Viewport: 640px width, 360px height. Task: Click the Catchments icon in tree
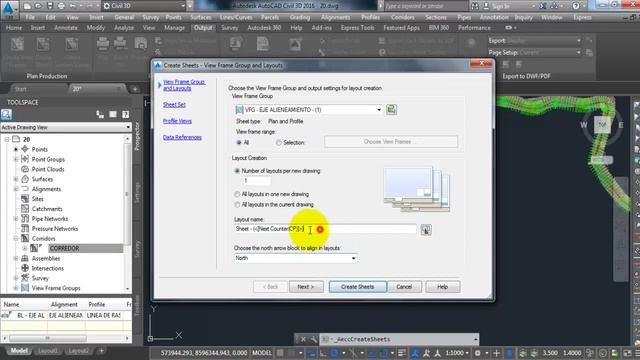(25, 209)
